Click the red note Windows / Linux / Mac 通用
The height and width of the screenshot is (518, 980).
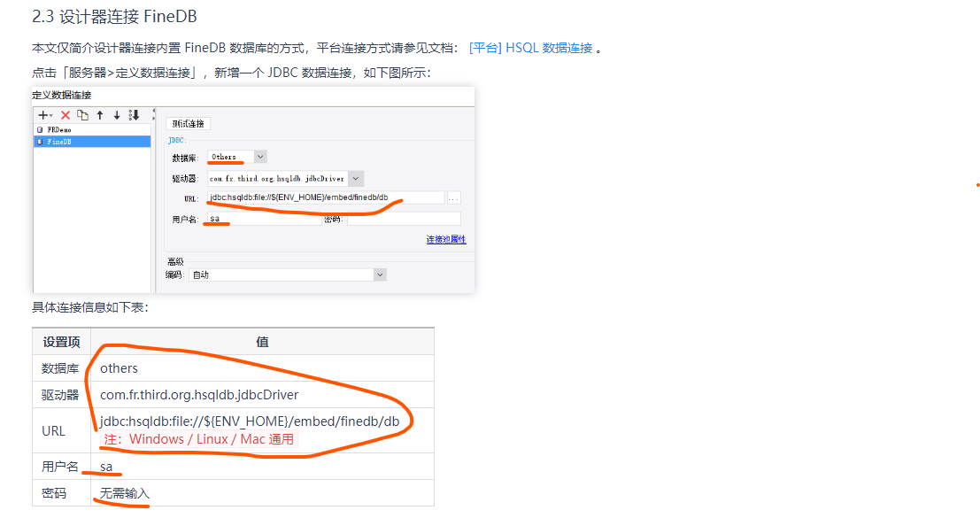pyautogui.click(x=199, y=439)
